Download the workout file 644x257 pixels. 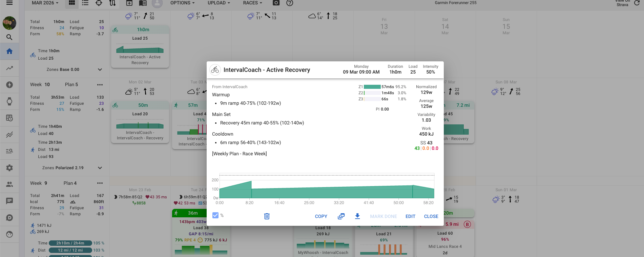click(x=357, y=216)
